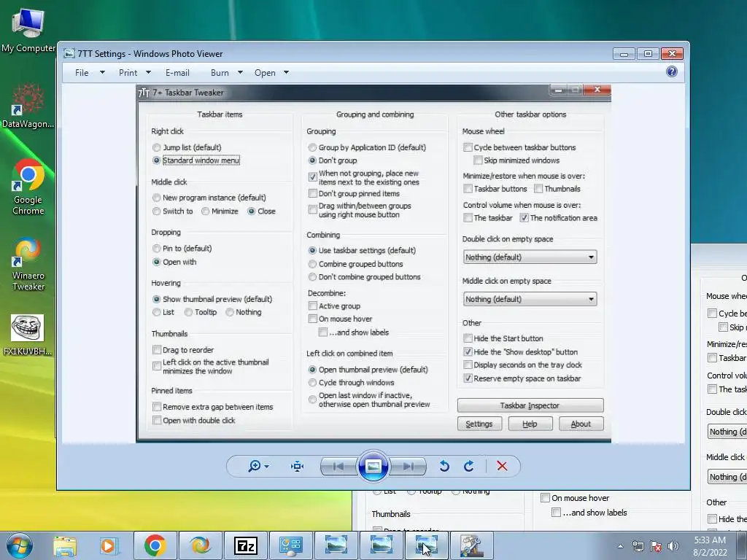Click the 7TT Settings - Windows Photo Viewer title

(150, 53)
